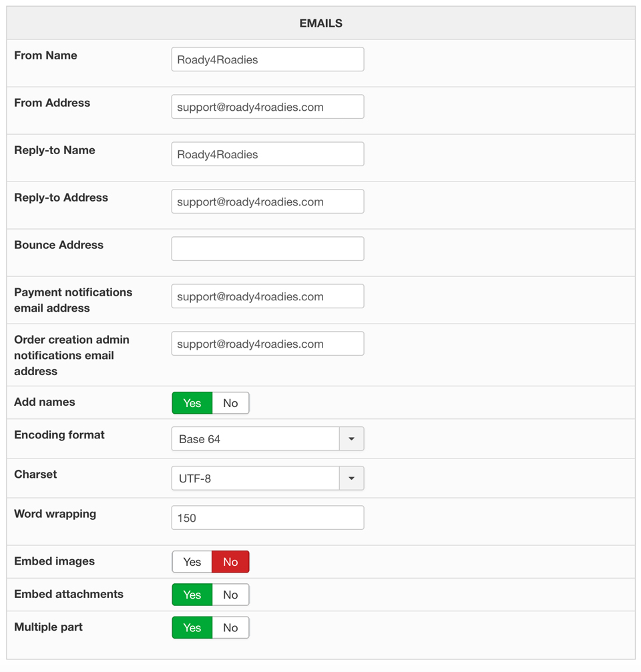Switch Add names to No

coord(230,403)
